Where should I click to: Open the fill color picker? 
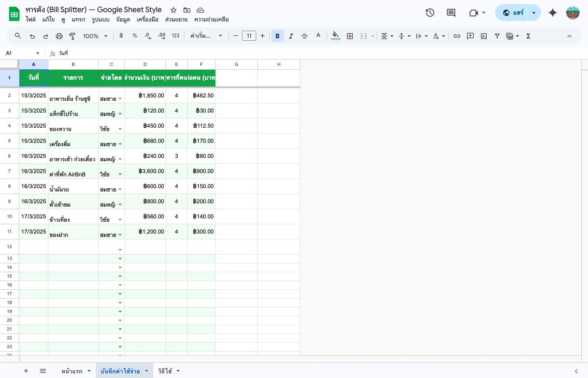coord(336,36)
